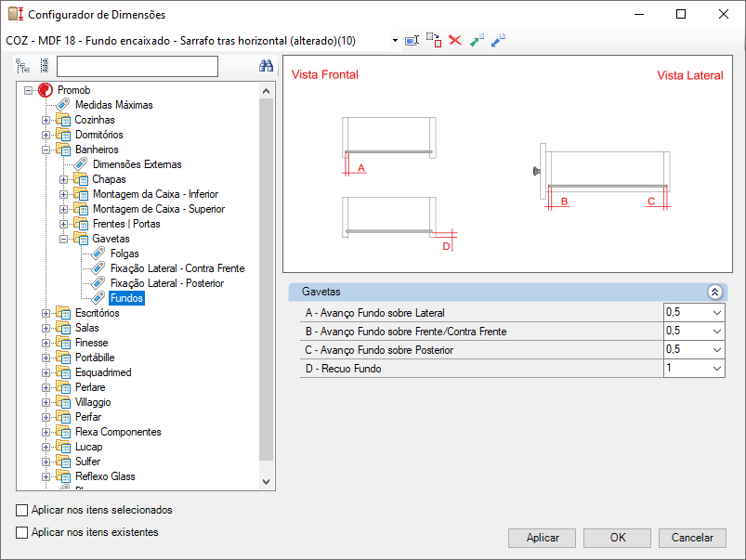Click the tree scrollbar up arrow
The width and height of the screenshot is (746, 560).
[266, 91]
